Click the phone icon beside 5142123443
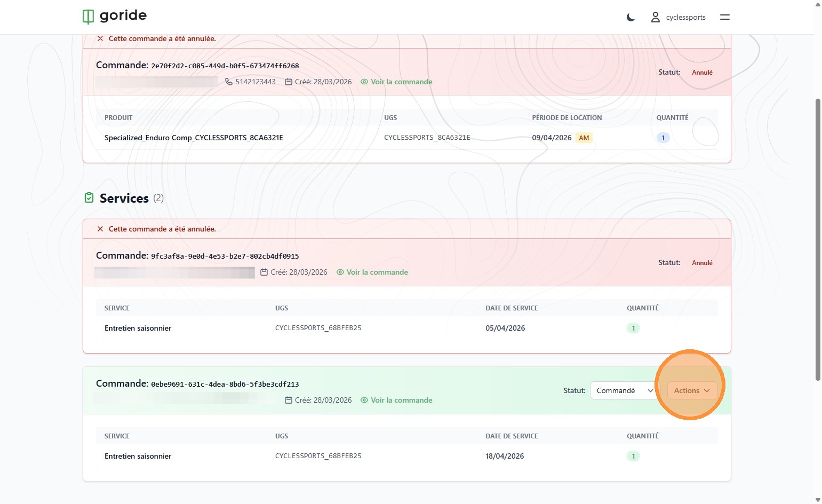Viewport: 822px width, 504px height. pos(229,82)
